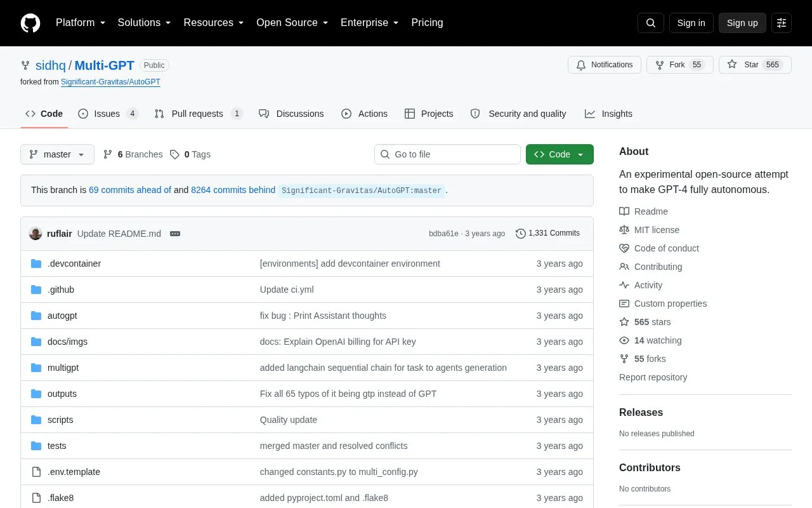Image resolution: width=812 pixels, height=508 pixels.
Task: Open the Pull requests tab
Action: coord(199,114)
